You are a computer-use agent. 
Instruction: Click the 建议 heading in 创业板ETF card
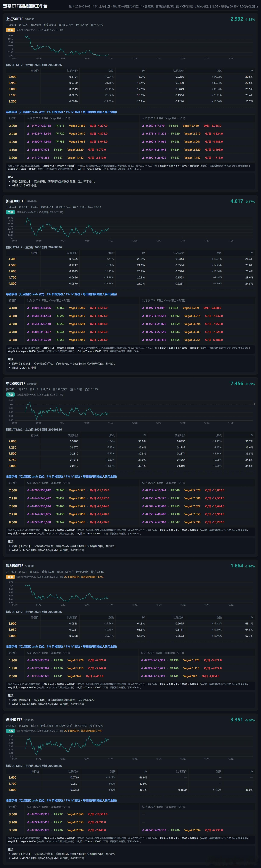coord(11,849)
